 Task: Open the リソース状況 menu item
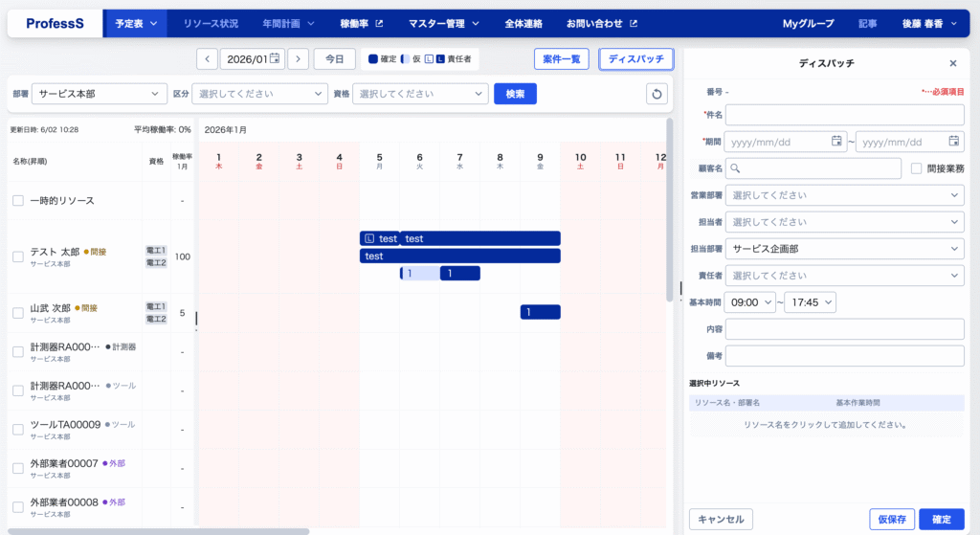tap(211, 24)
